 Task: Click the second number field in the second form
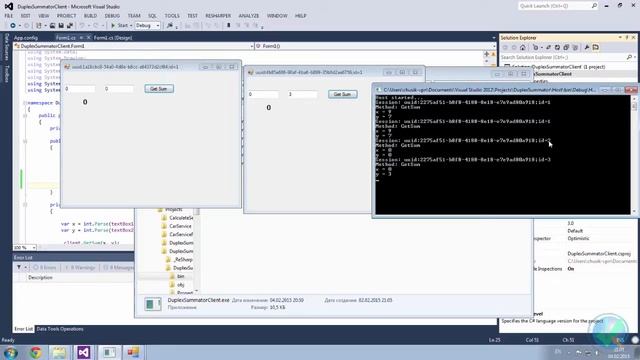[x=302, y=94]
